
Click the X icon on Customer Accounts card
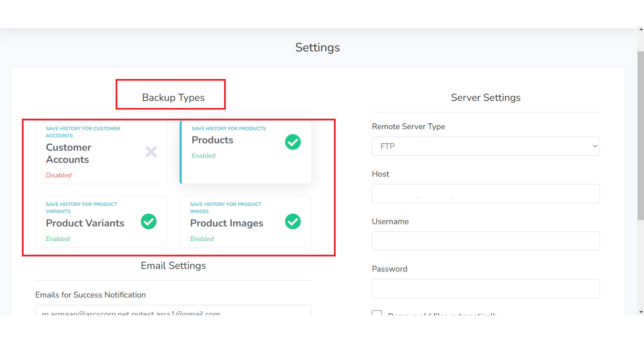point(151,152)
